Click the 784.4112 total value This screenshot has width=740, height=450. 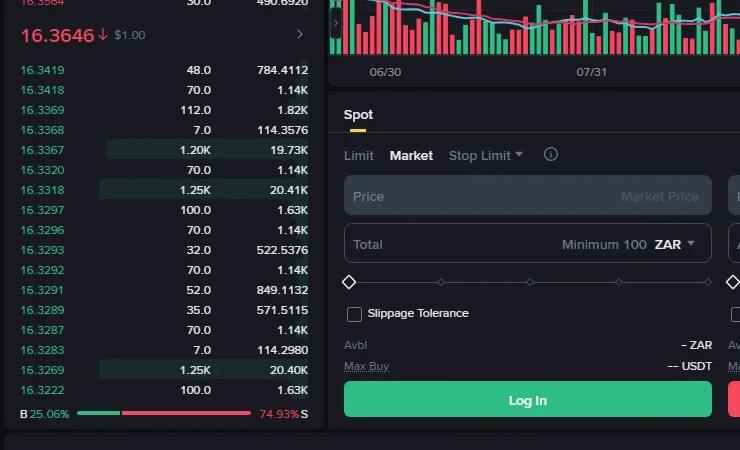click(x=282, y=70)
